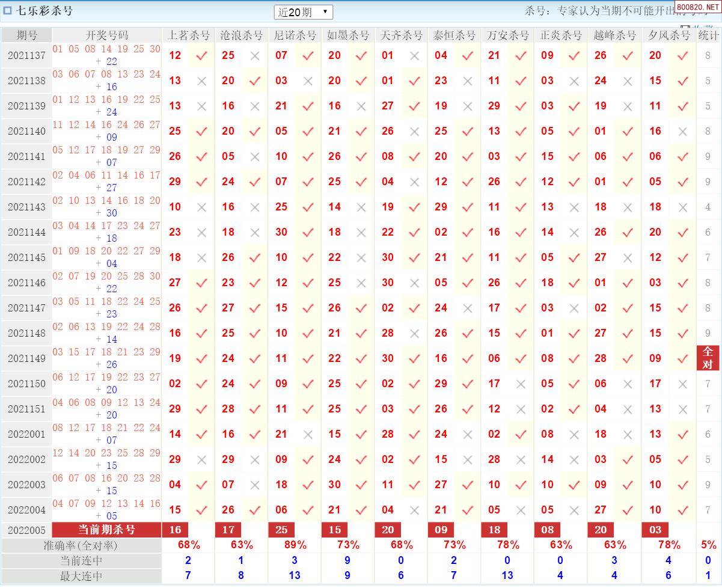The height and width of the screenshot is (588, 722).
Task: Click the cross beside 沧浪 number 25, row 2021137
Action: click(255, 55)
